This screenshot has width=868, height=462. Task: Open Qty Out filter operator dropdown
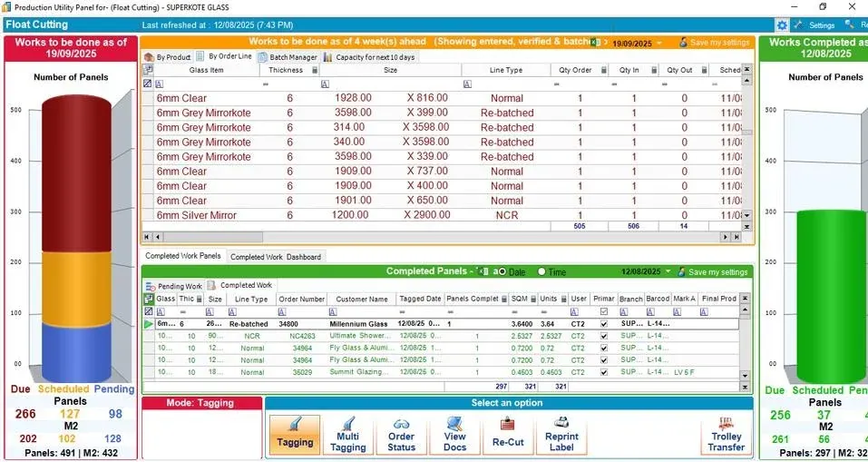pyautogui.click(x=664, y=84)
